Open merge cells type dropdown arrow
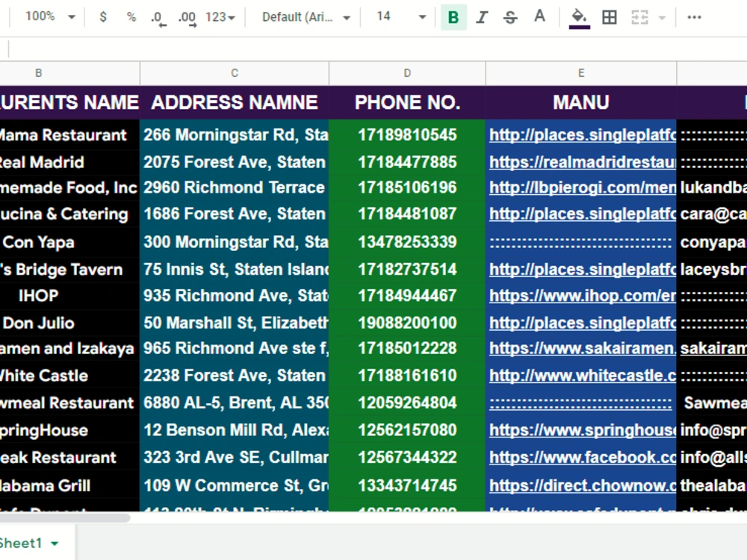 pos(662,18)
